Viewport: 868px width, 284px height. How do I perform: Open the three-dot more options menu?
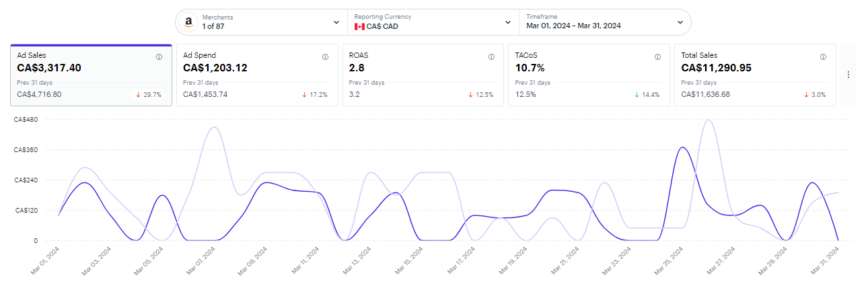click(x=848, y=75)
